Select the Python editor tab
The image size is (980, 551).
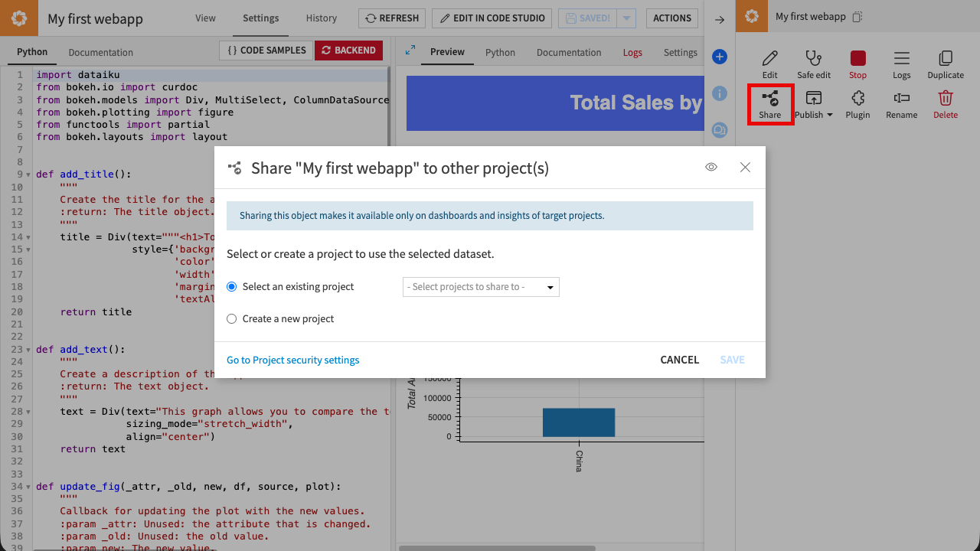(x=32, y=52)
